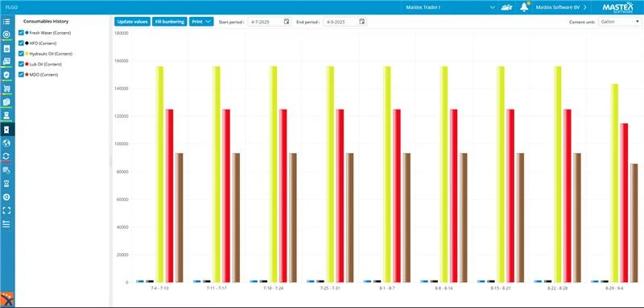Image resolution: width=644 pixels, height=308 pixels.
Task: Click the brown MDO bar for 7-25 - 7-31
Action: click(x=349, y=218)
